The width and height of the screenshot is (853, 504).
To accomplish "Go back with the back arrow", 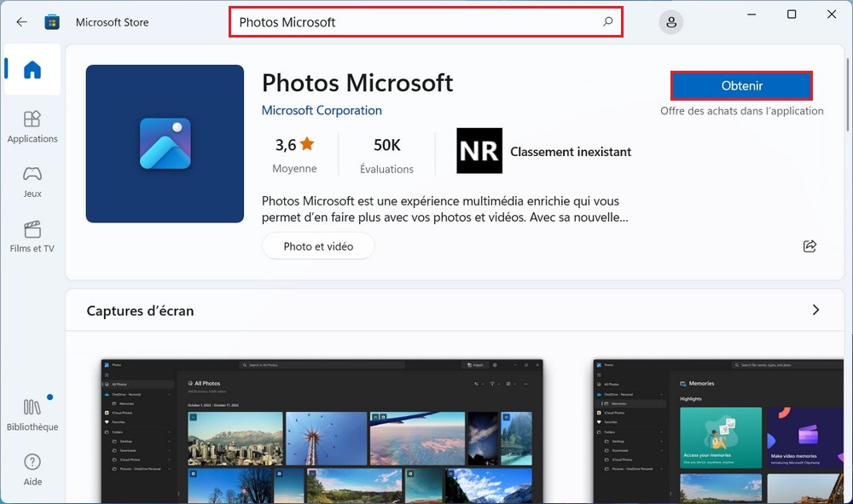I will [22, 22].
